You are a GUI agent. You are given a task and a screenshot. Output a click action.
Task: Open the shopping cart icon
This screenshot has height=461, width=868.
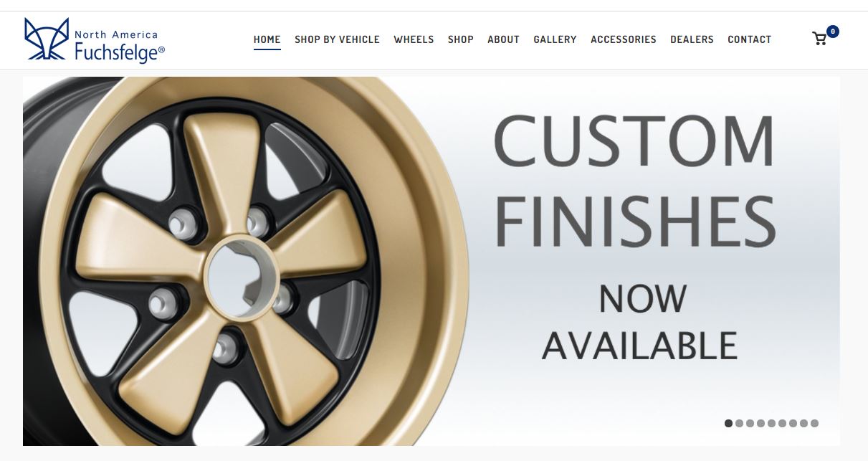pos(819,39)
